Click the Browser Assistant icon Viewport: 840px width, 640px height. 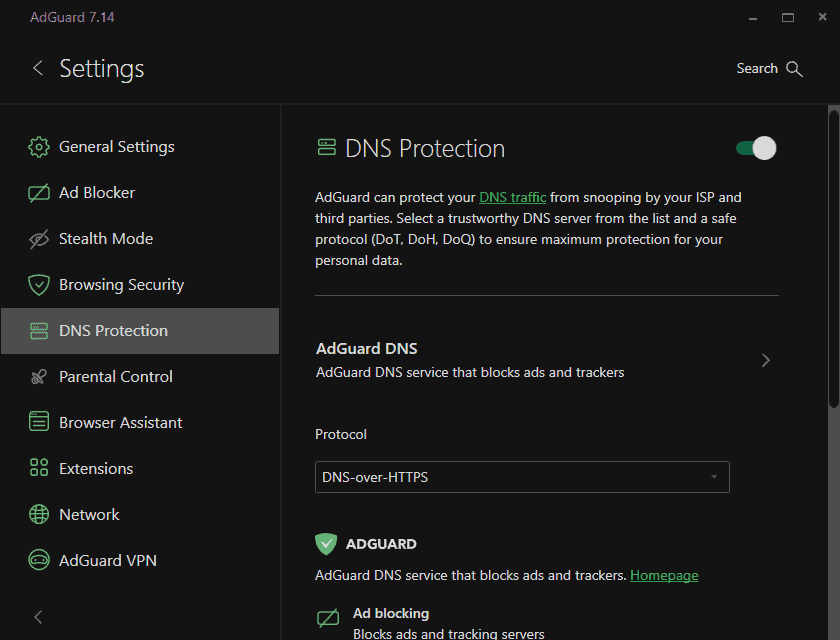click(39, 423)
